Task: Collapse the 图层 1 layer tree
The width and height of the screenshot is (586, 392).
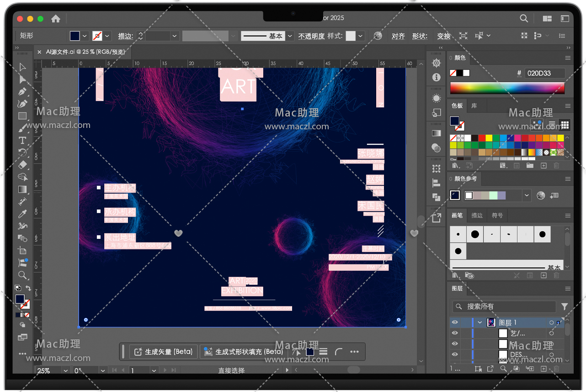Action: [x=479, y=323]
